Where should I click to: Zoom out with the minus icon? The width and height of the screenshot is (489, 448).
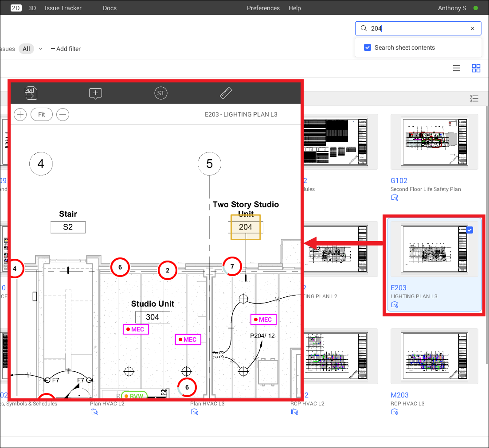click(63, 114)
